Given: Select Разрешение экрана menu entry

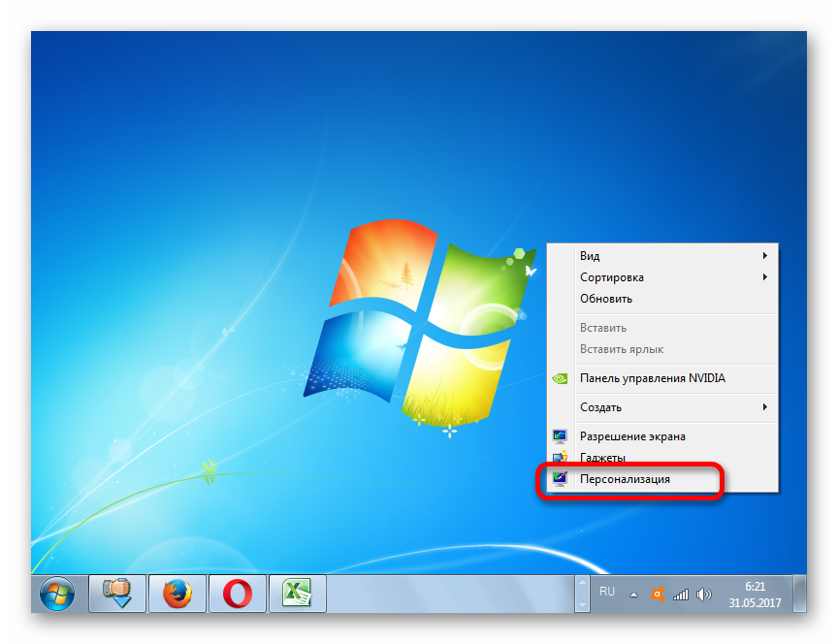Looking at the screenshot, I should pyautogui.click(x=632, y=436).
